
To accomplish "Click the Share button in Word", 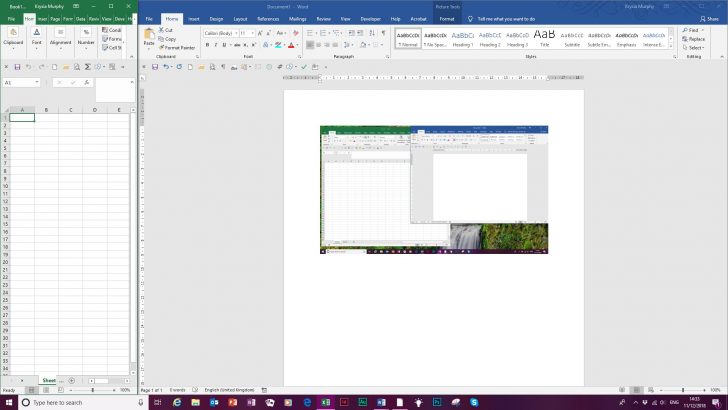I will [x=711, y=19].
